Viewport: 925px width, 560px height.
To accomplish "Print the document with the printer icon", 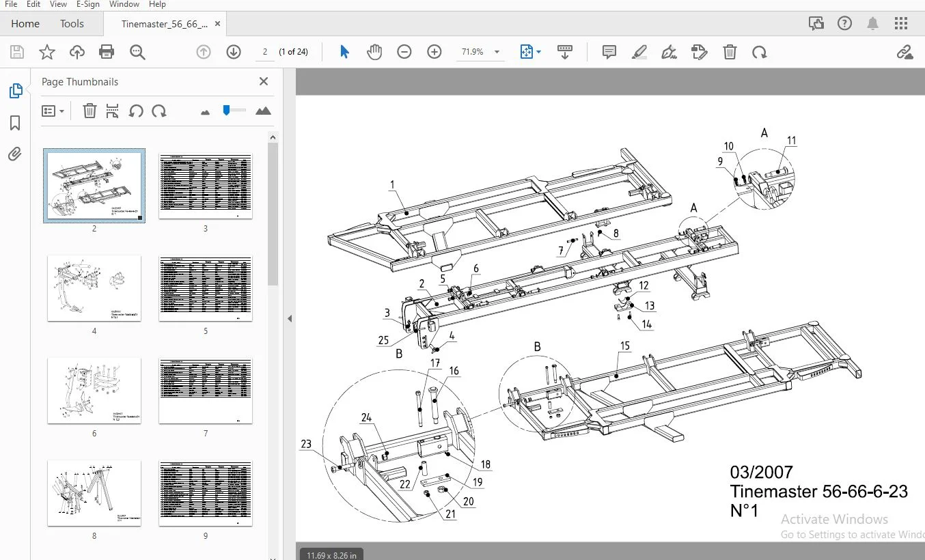I will click(x=107, y=52).
